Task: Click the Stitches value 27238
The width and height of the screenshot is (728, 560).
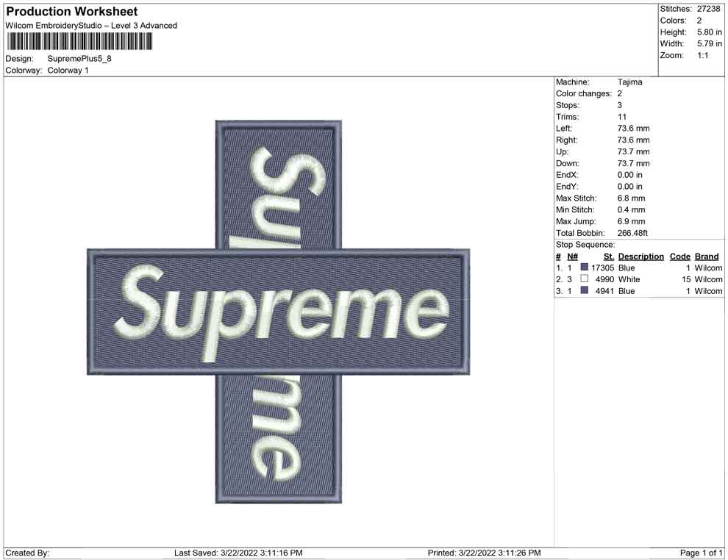Action: coord(708,9)
